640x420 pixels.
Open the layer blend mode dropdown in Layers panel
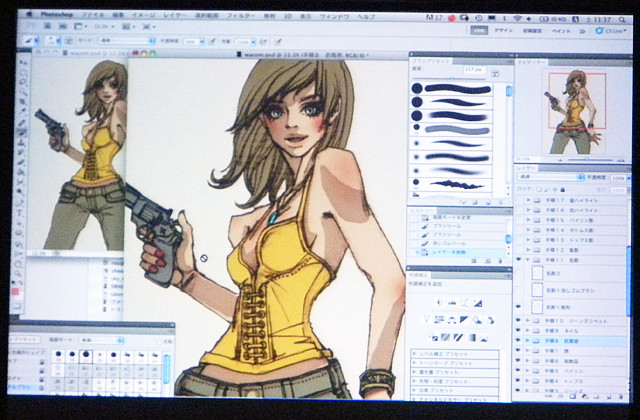[550, 178]
